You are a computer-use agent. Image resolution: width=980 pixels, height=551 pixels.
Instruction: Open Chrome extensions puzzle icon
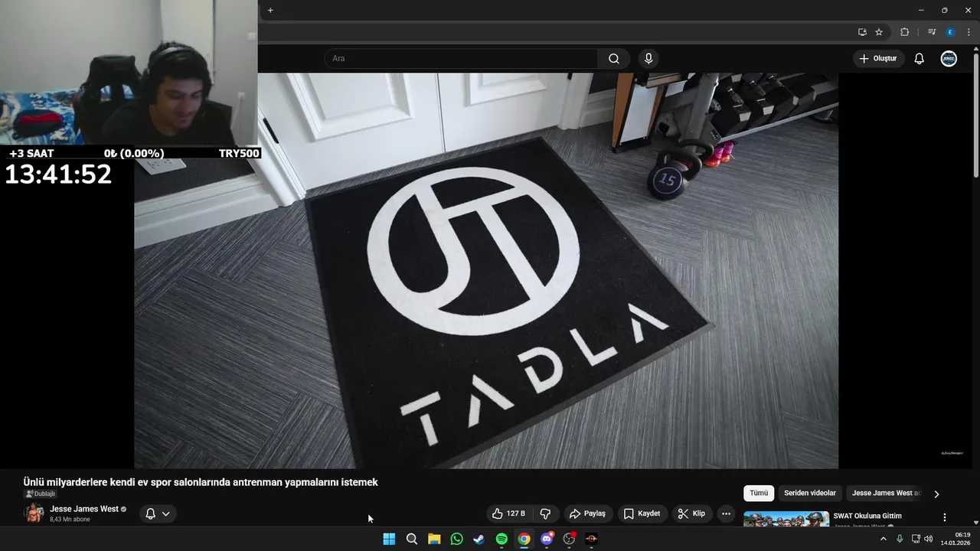click(904, 32)
